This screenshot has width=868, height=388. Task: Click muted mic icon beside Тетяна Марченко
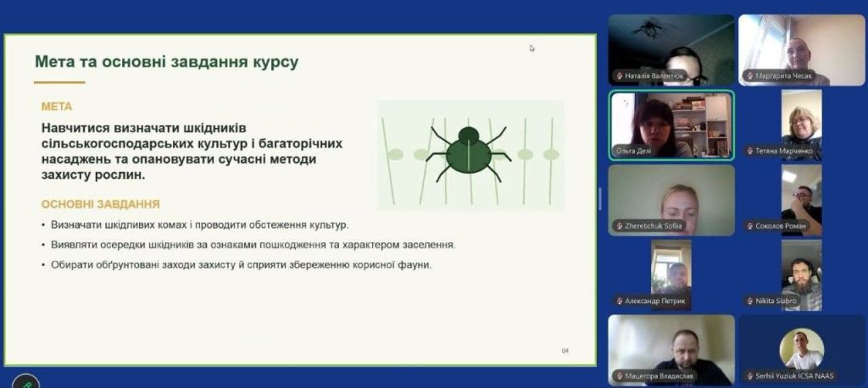click(749, 151)
